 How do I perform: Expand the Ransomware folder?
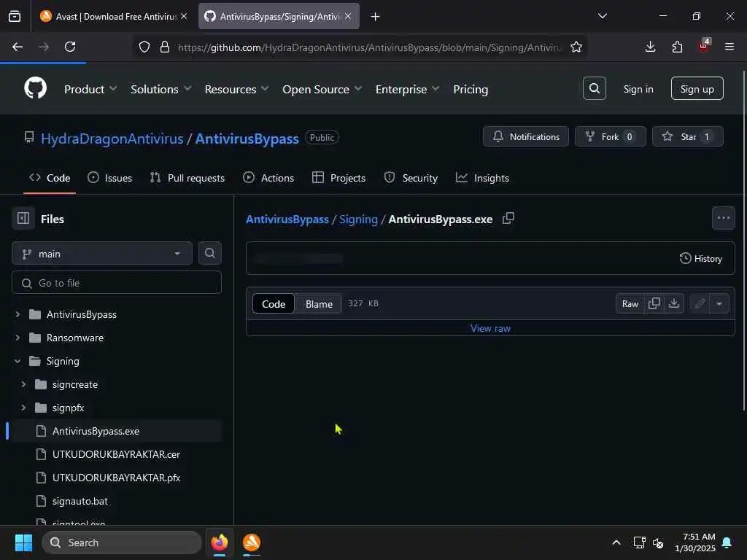point(18,338)
